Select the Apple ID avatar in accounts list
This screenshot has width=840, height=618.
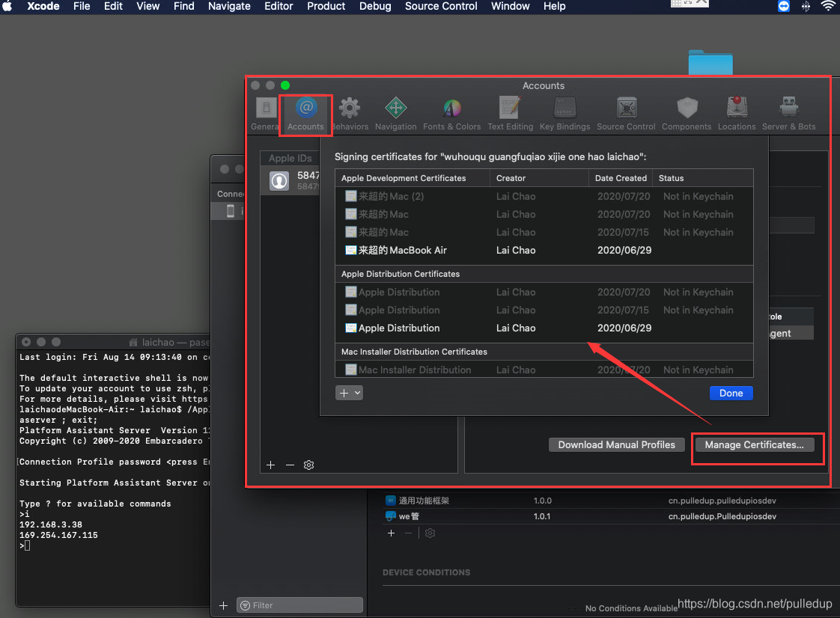[x=279, y=180]
